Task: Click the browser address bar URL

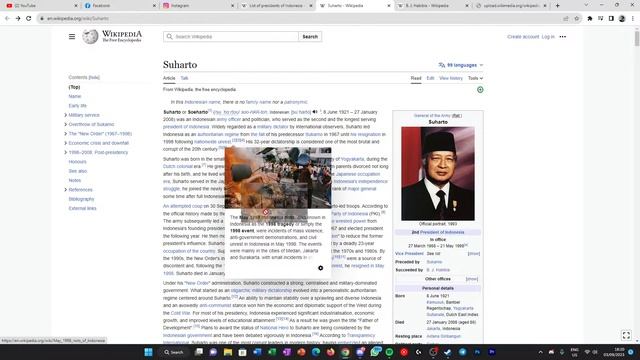Action: point(78,18)
